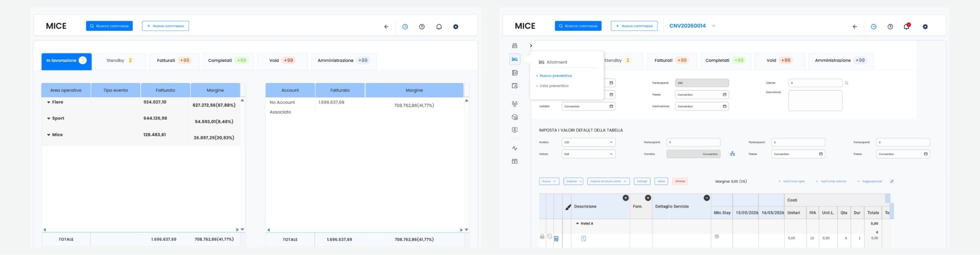Open the history clock icon in right panel
Screen dimensions: 980x255
coord(874,27)
